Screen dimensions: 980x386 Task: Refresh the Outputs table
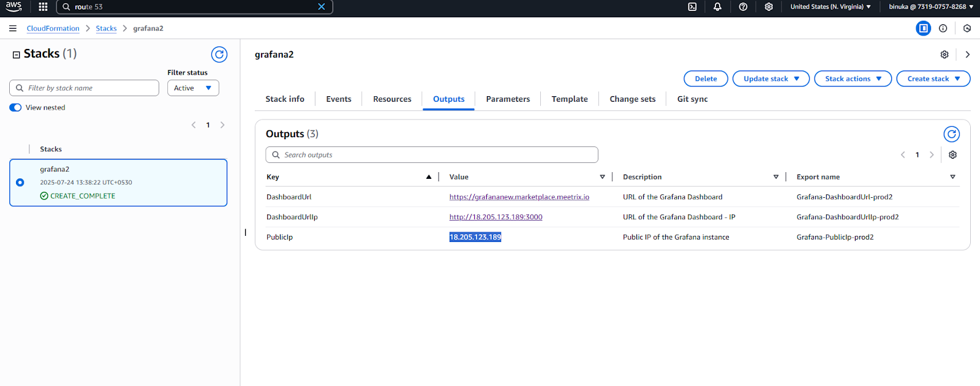point(952,134)
